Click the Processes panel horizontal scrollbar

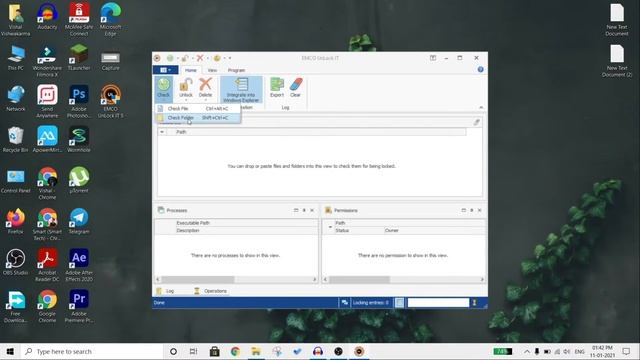pyautogui.click(x=198, y=280)
